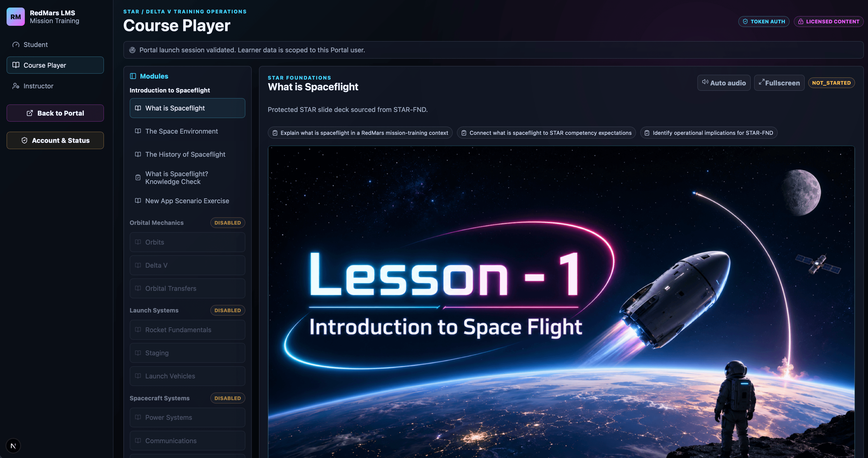
Task: Click the disabled Communications lesson
Action: point(187,440)
